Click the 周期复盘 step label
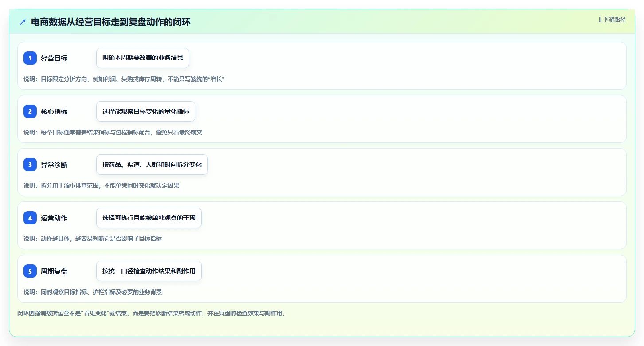644x346 pixels. click(54, 271)
